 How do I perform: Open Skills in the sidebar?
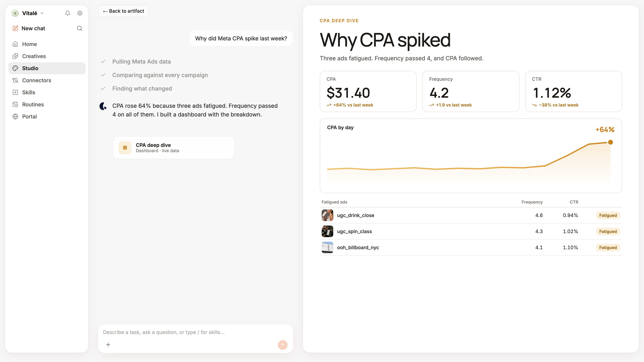tap(47, 93)
